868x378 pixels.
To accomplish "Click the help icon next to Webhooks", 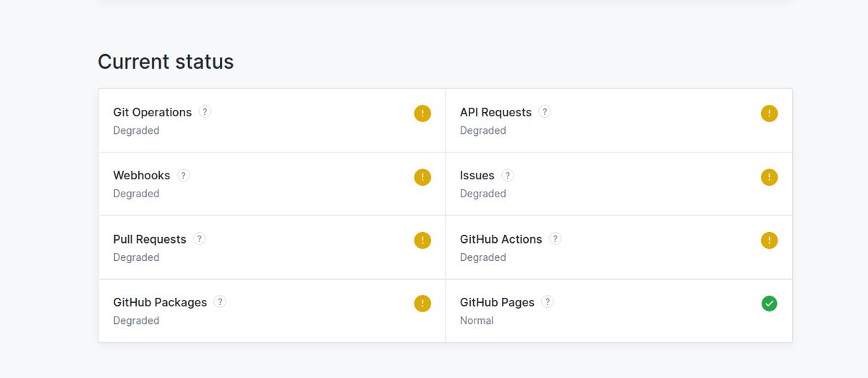I will pyautogui.click(x=184, y=175).
